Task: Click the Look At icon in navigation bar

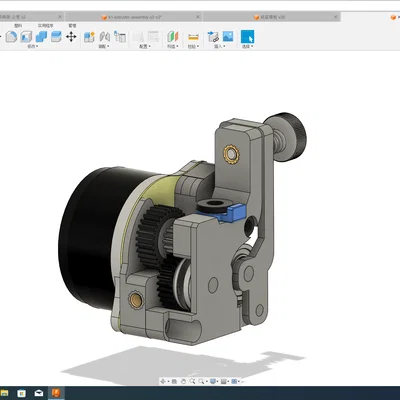Action: [x=174, y=381]
